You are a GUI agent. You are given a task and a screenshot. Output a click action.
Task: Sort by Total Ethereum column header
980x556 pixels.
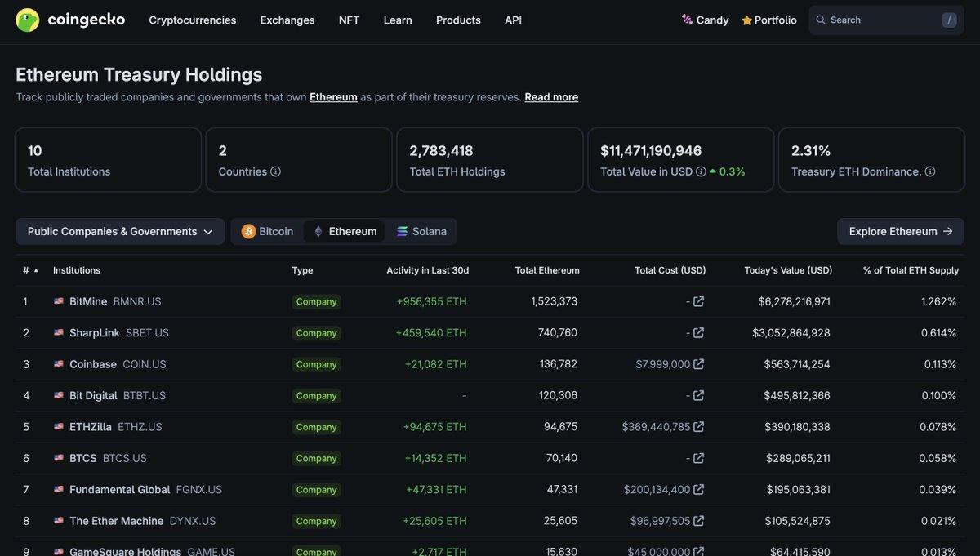click(547, 270)
